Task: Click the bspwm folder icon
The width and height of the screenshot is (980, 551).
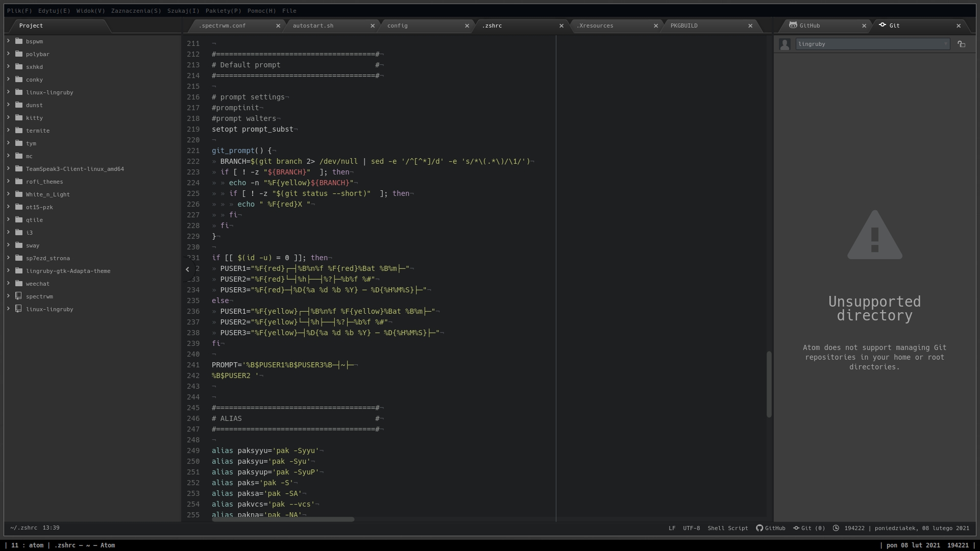Action: [19, 41]
